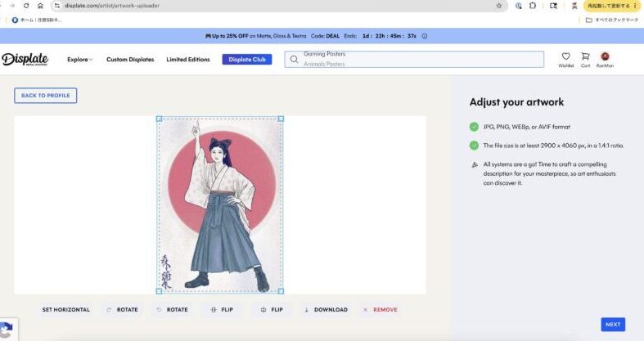Image resolution: width=644 pixels, height=341 pixels.
Task: Click the samurai girl artwork preview
Action: [220, 205]
